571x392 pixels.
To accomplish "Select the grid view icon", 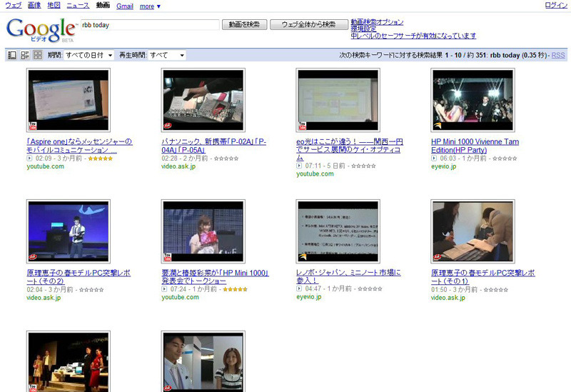I will [38, 55].
